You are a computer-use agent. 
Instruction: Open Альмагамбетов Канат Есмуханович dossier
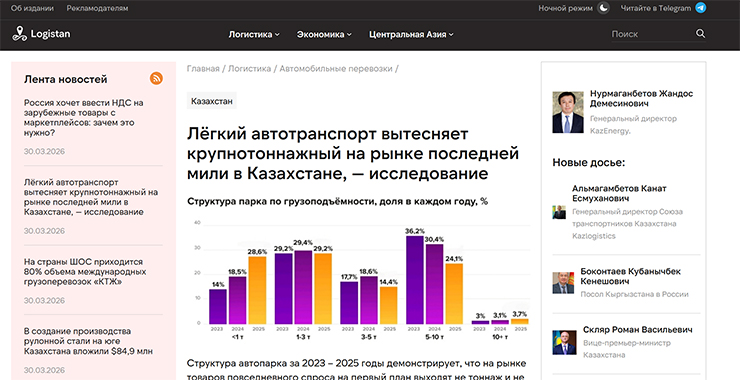pyautogui.click(x=619, y=193)
